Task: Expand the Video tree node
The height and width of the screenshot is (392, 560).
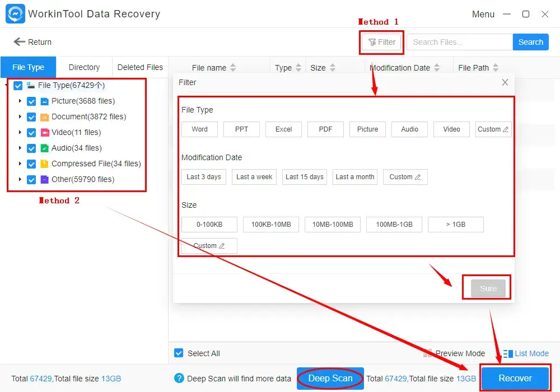Action: (x=20, y=133)
